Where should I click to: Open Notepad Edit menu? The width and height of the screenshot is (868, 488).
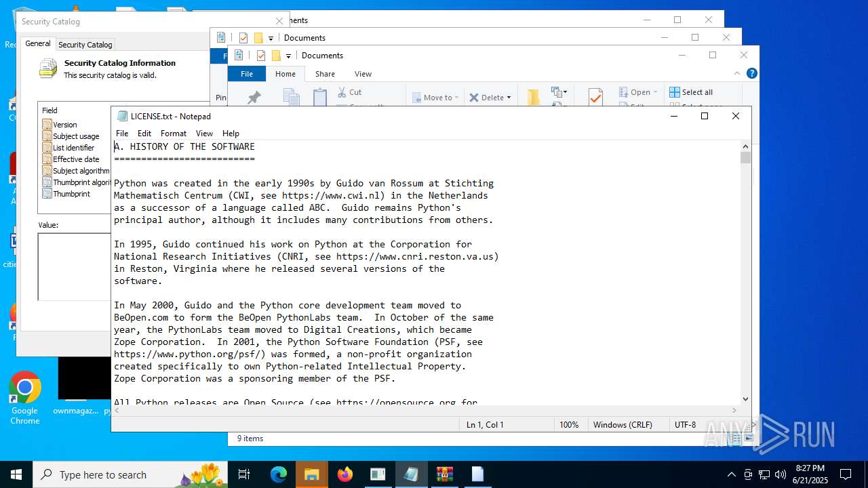pyautogui.click(x=144, y=134)
